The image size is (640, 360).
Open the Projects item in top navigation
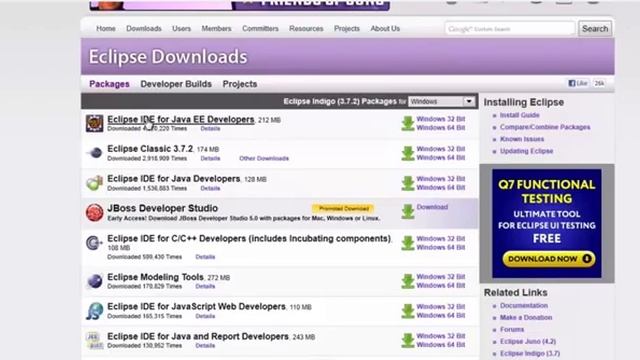347,29
